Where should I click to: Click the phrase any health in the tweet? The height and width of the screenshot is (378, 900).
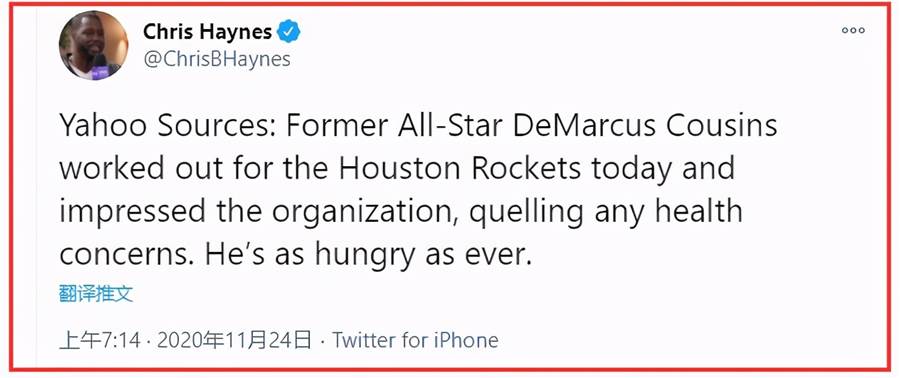click(x=668, y=212)
